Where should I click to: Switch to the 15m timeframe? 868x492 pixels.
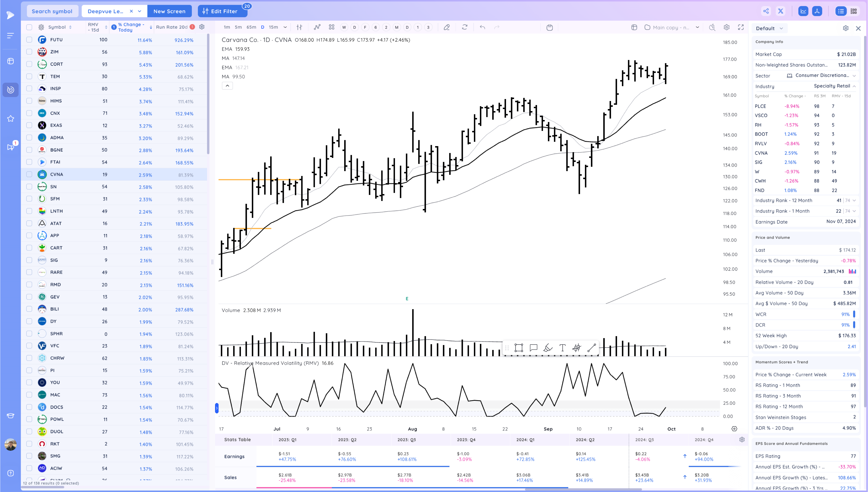(273, 27)
